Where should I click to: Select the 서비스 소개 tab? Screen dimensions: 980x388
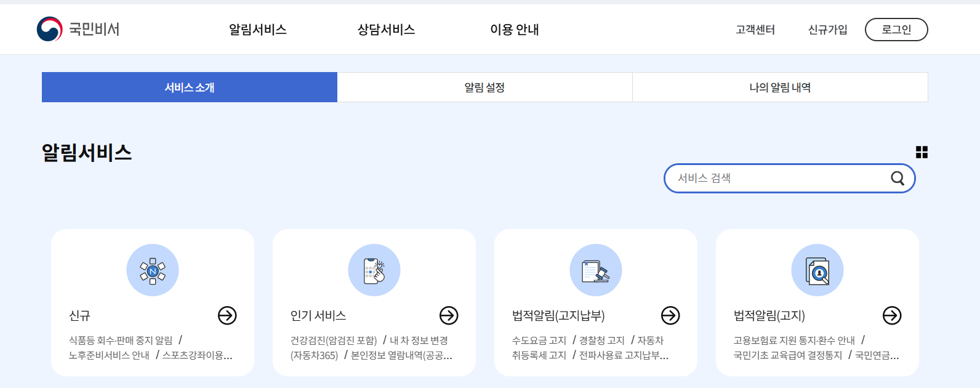(x=190, y=87)
